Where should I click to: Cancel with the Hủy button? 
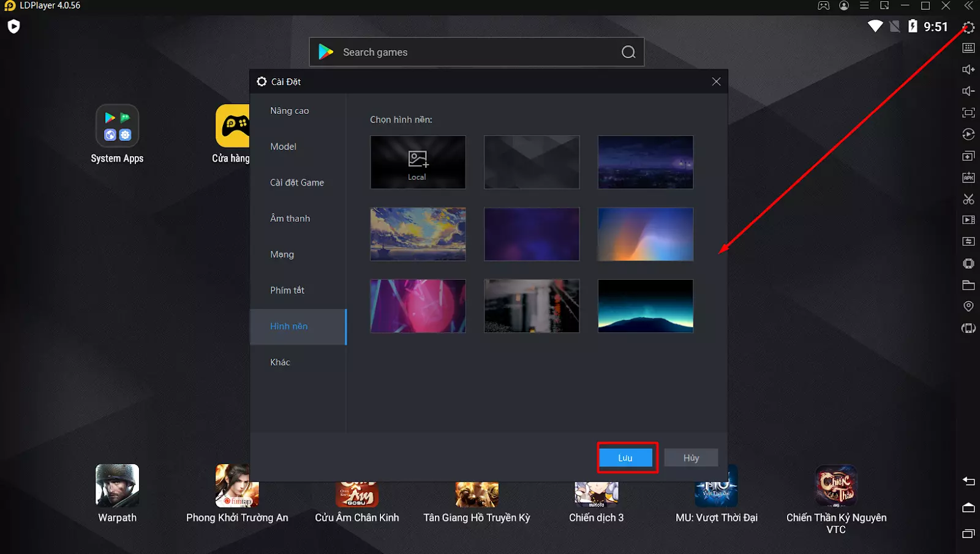[691, 458]
